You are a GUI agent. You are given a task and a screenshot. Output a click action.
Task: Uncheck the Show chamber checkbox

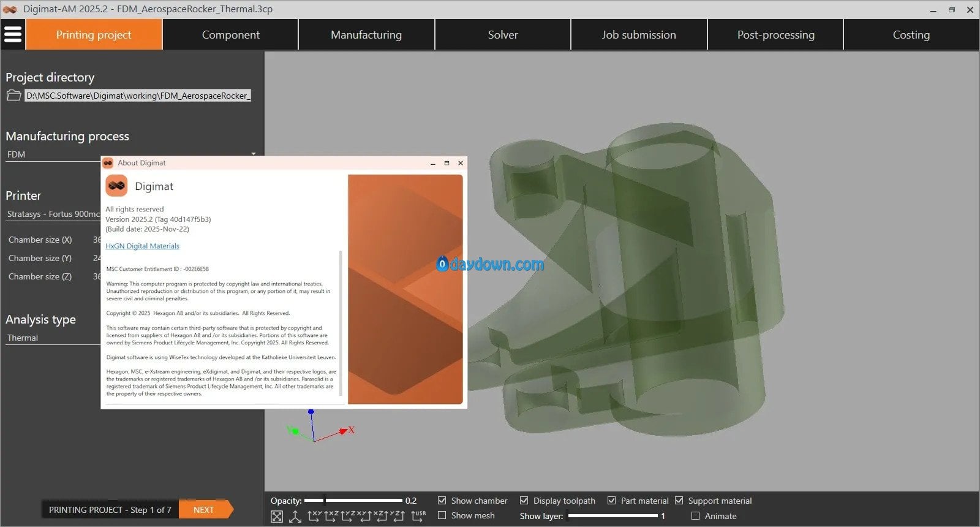(442, 501)
